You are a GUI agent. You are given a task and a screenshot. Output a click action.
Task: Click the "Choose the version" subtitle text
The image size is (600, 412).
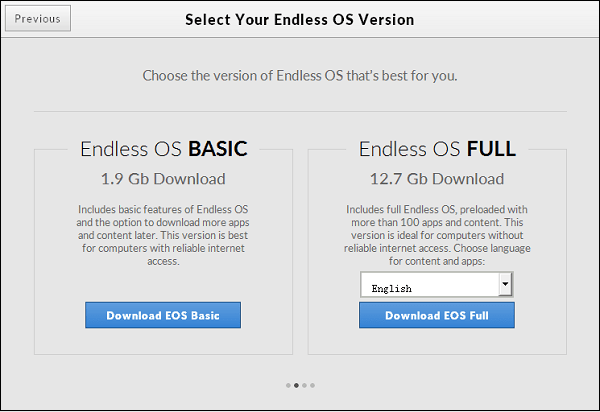click(300, 75)
